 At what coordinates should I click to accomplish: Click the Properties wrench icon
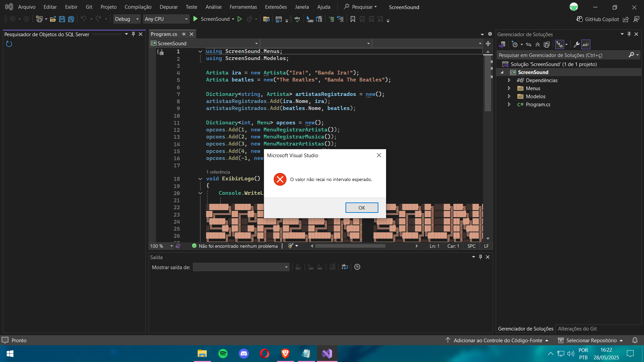(x=577, y=45)
